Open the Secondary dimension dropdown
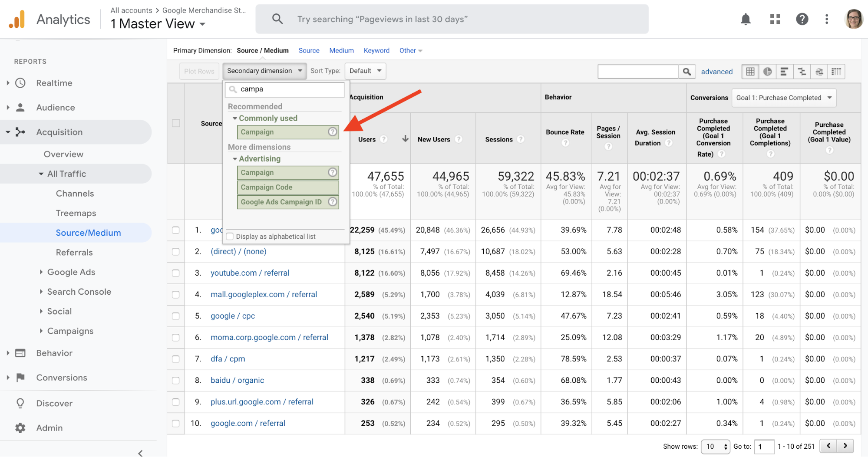 tap(264, 71)
